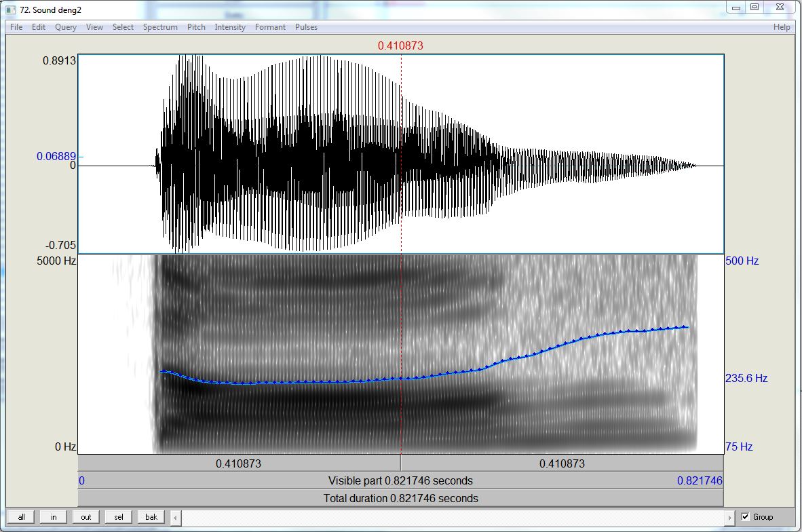This screenshot has width=802, height=532.
Task: Open the Select menu
Action: coord(123,27)
